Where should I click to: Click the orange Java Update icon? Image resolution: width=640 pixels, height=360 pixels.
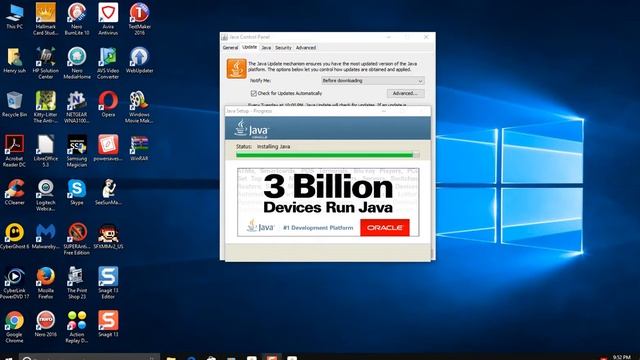pyautogui.click(x=237, y=69)
